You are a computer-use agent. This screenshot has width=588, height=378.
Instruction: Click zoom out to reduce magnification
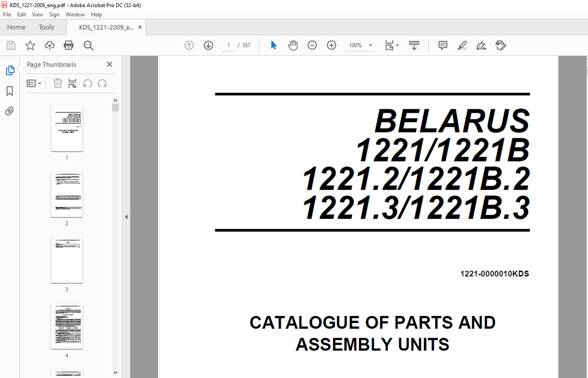pos(312,45)
